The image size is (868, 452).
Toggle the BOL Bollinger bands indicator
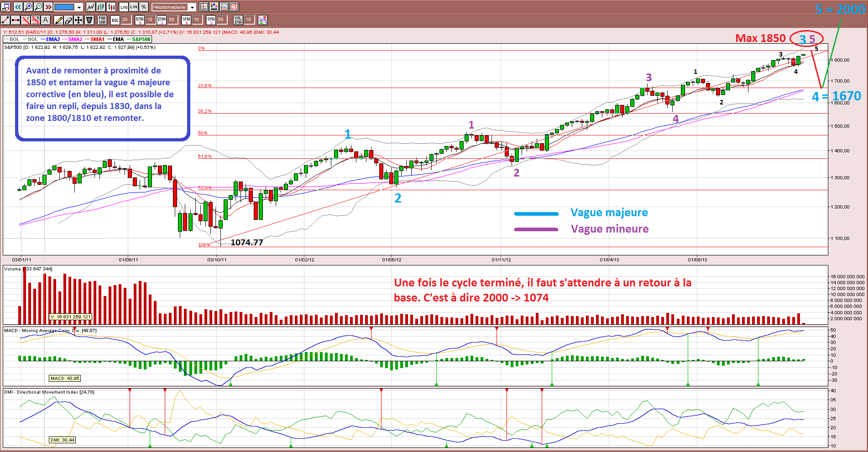(115, 20)
